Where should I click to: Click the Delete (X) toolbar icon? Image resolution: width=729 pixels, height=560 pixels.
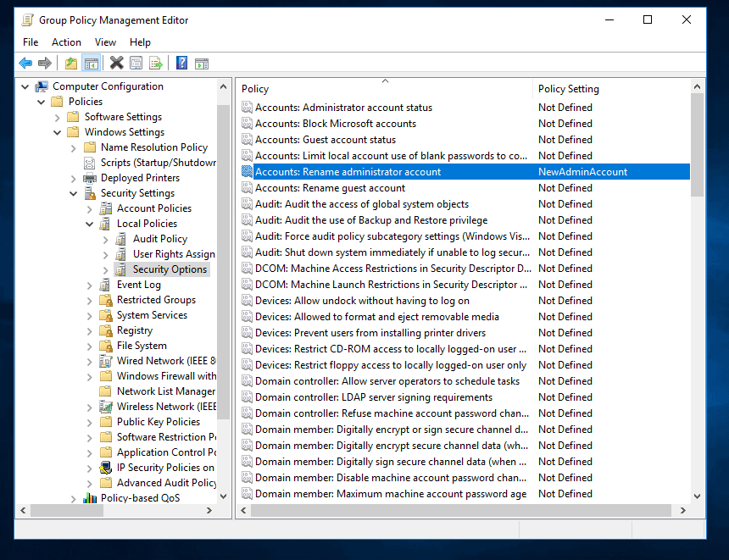(116, 63)
